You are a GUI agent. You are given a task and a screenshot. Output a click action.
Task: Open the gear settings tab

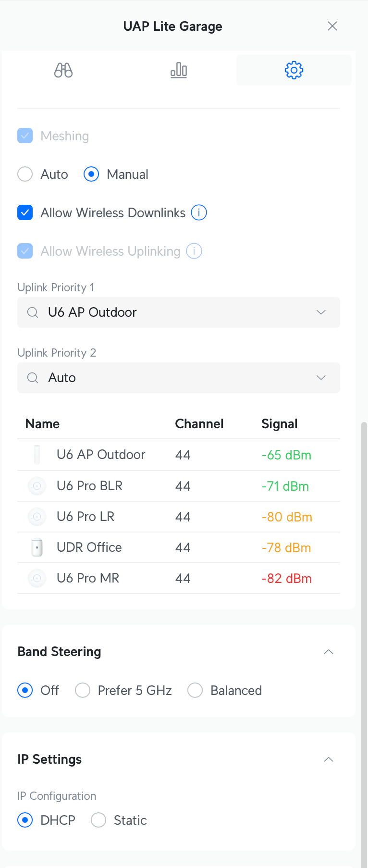pyautogui.click(x=294, y=70)
